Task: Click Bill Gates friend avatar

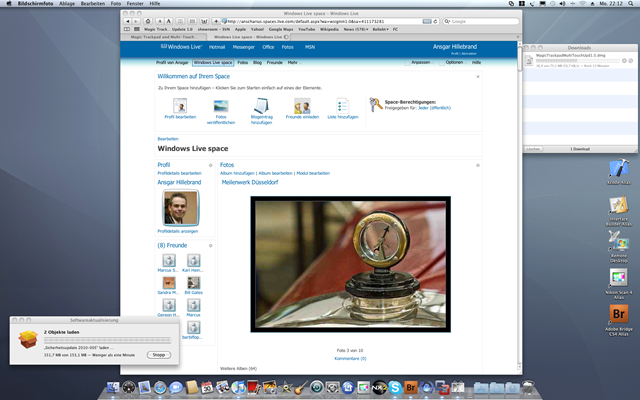Action: 196,283
